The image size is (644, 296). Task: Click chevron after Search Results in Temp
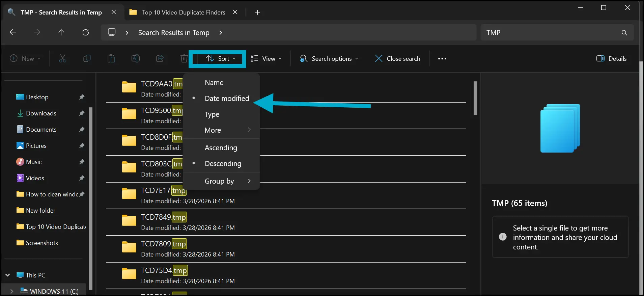[221, 33]
